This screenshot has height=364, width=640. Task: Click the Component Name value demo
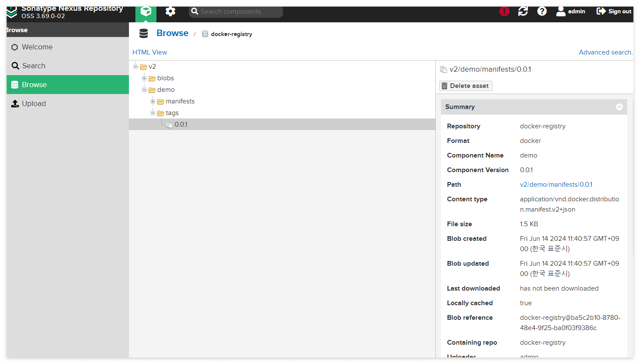pos(529,155)
